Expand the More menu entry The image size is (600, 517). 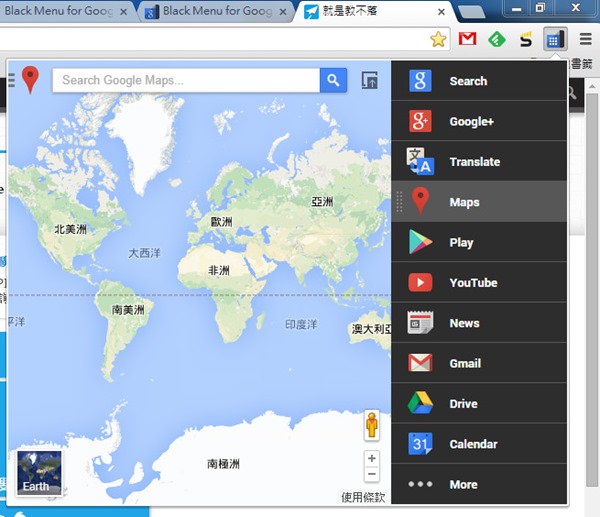[479, 484]
